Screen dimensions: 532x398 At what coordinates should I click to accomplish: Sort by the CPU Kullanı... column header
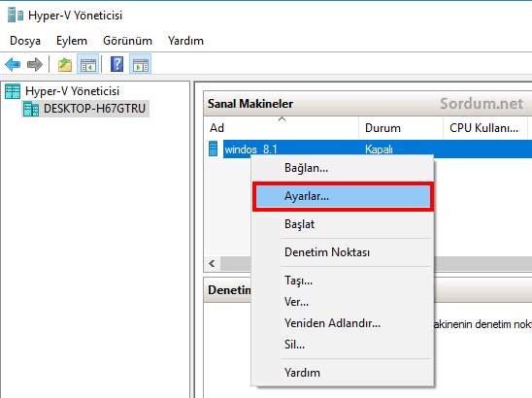point(485,128)
